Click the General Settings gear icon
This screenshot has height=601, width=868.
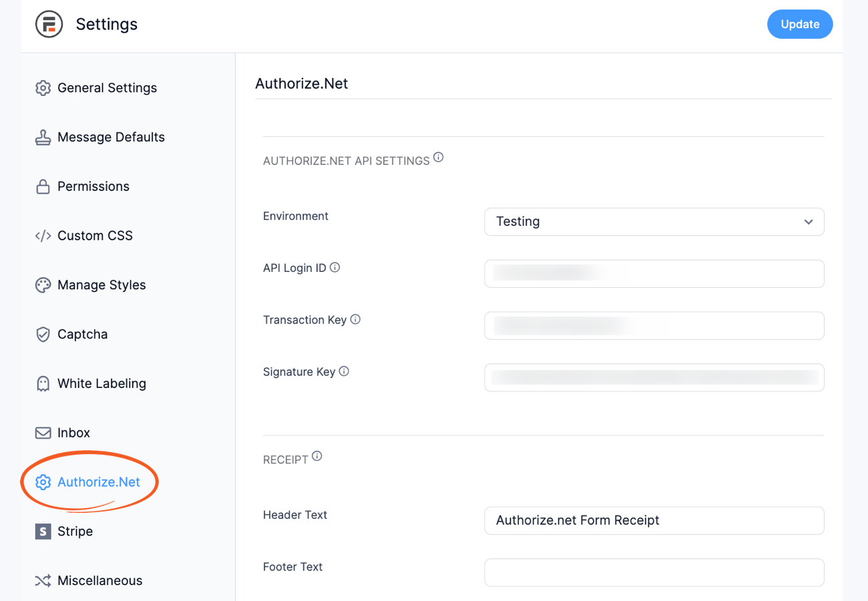[43, 88]
